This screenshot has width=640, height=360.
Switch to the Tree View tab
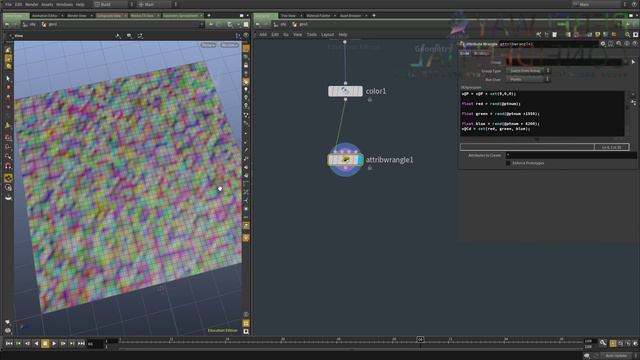click(x=288, y=16)
